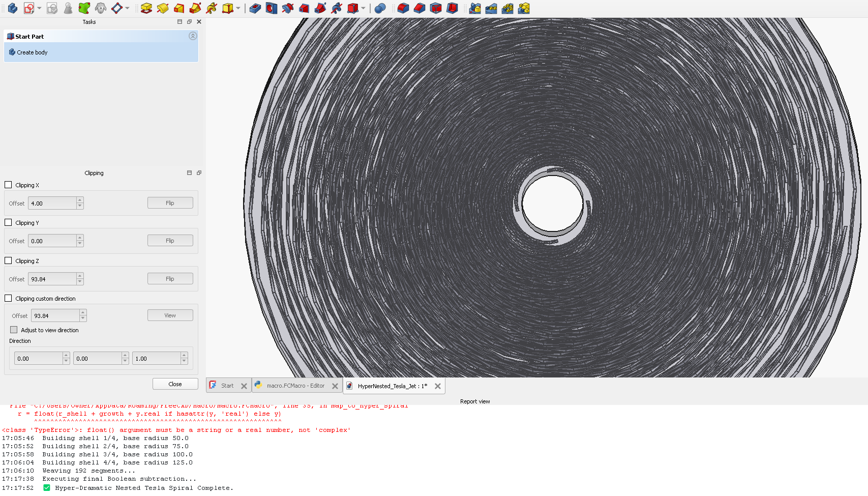Screen dimensions: 868x496
Task: Choose the Boolean operation tool
Action: 380,8
